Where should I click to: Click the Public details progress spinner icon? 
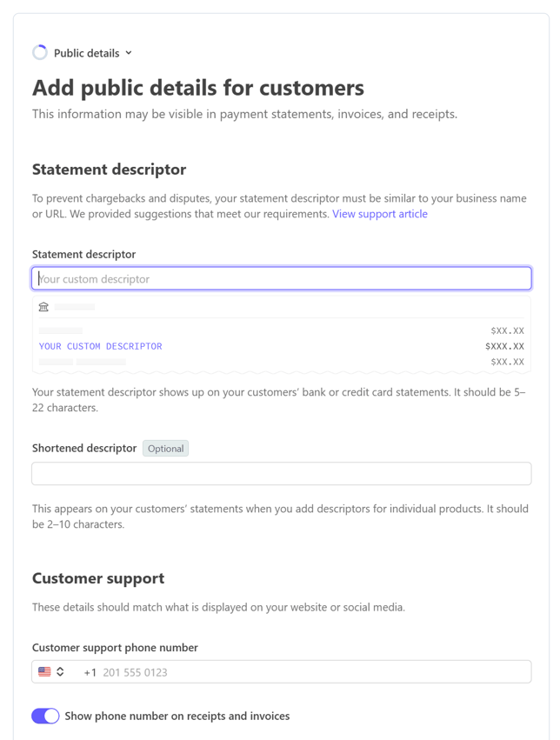point(40,52)
